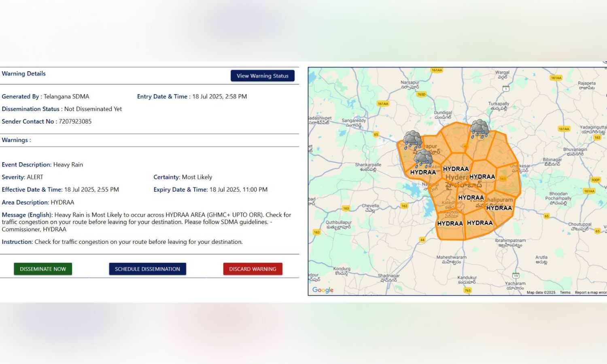This screenshot has height=364, width=607.
Task: Click the Choutuppal label on the map
Action: click(579, 226)
